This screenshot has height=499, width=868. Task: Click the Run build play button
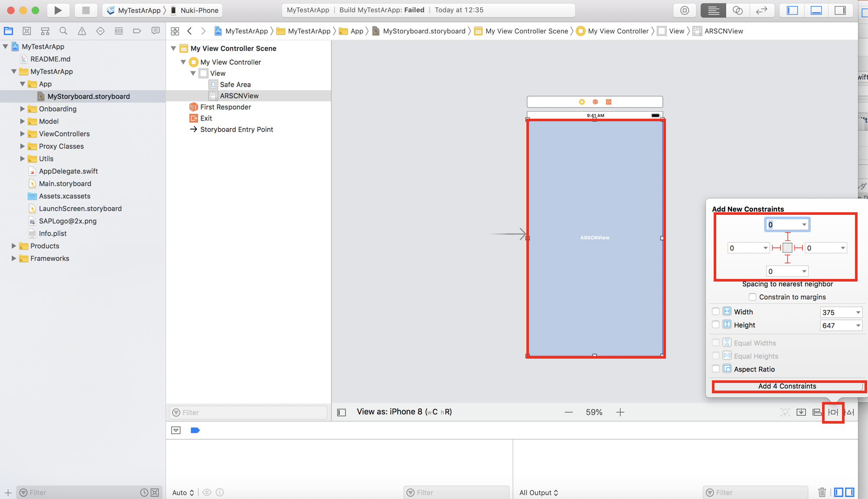click(x=58, y=10)
